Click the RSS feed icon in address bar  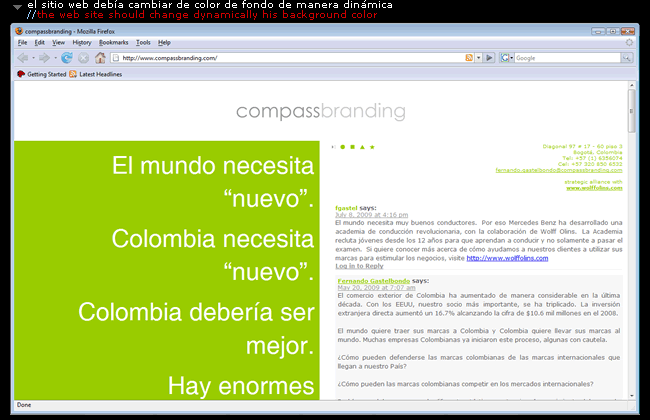[469, 58]
